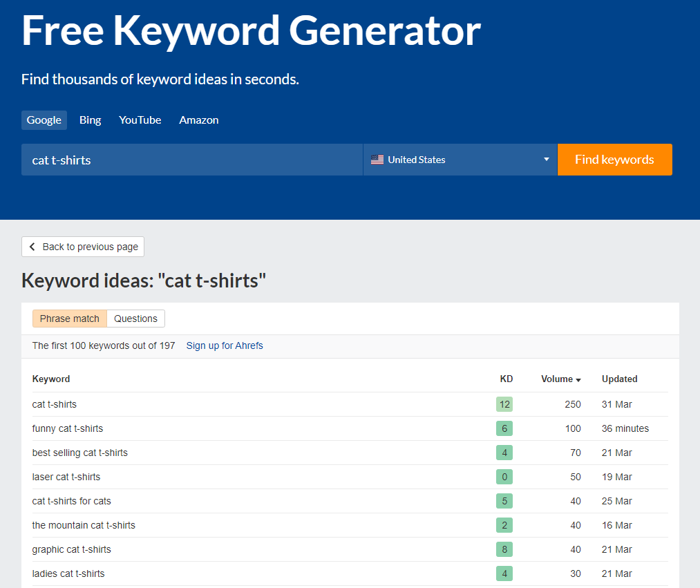Click the back chevron arrow icon

pos(32,247)
